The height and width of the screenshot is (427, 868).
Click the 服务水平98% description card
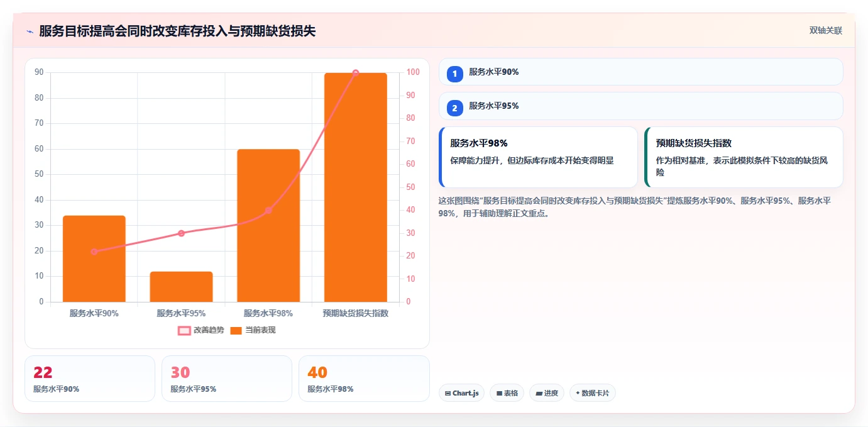coord(539,157)
